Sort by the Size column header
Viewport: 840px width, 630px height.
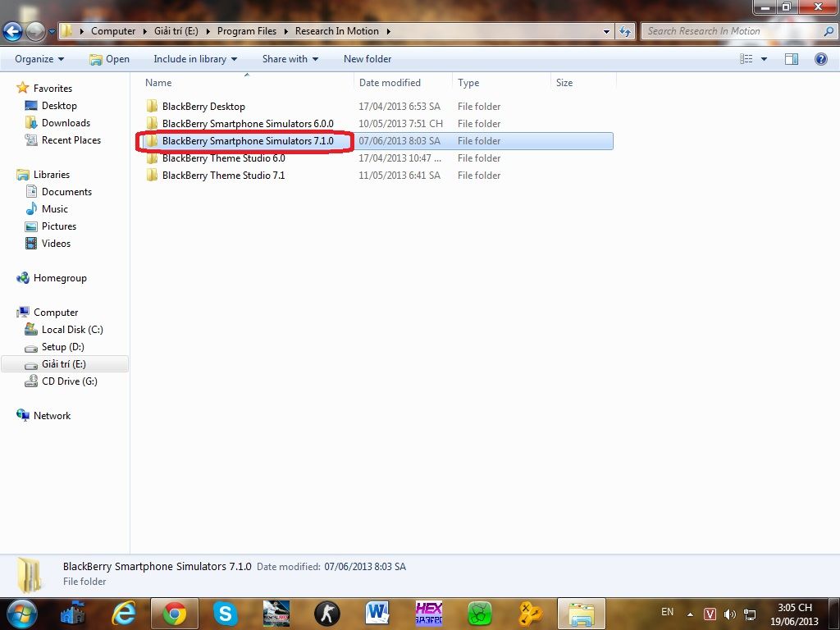click(583, 83)
